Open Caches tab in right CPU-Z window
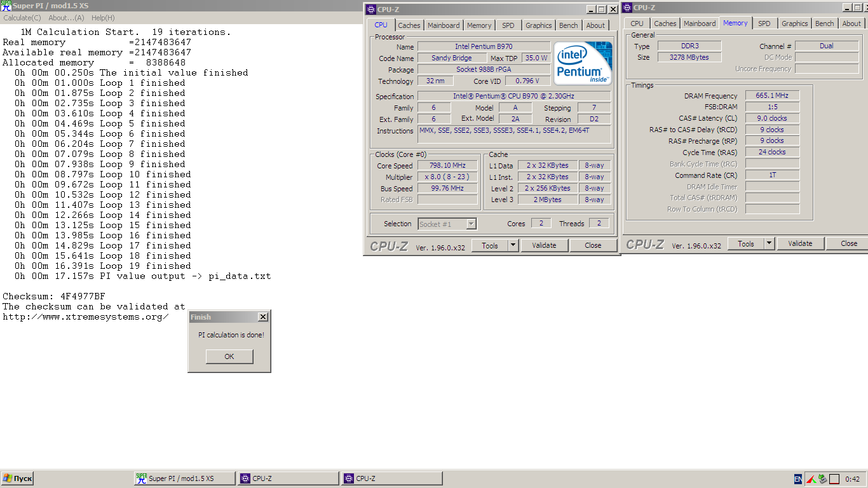 click(x=665, y=24)
